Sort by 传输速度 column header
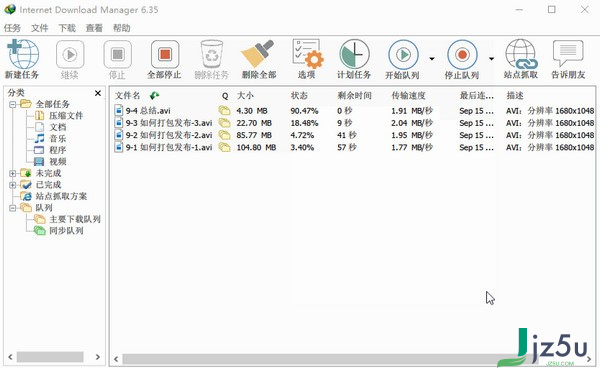600x368 pixels. point(408,96)
